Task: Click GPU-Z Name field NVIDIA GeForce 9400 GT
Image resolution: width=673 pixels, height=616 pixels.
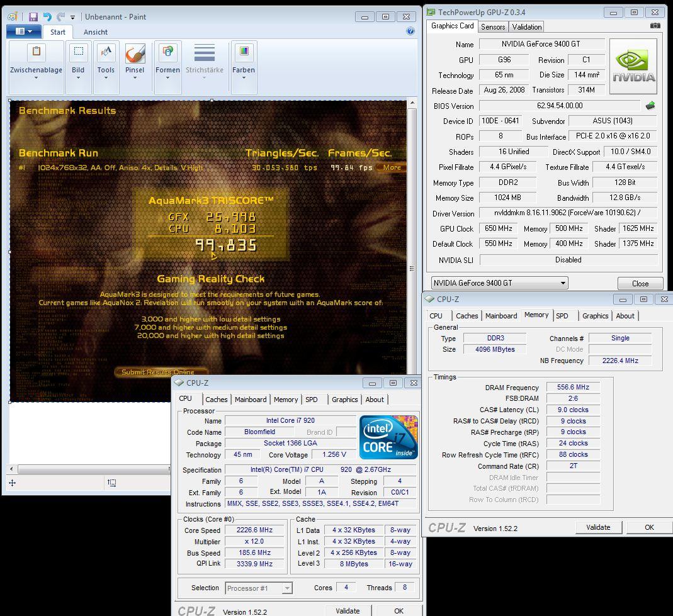Action: (x=541, y=44)
